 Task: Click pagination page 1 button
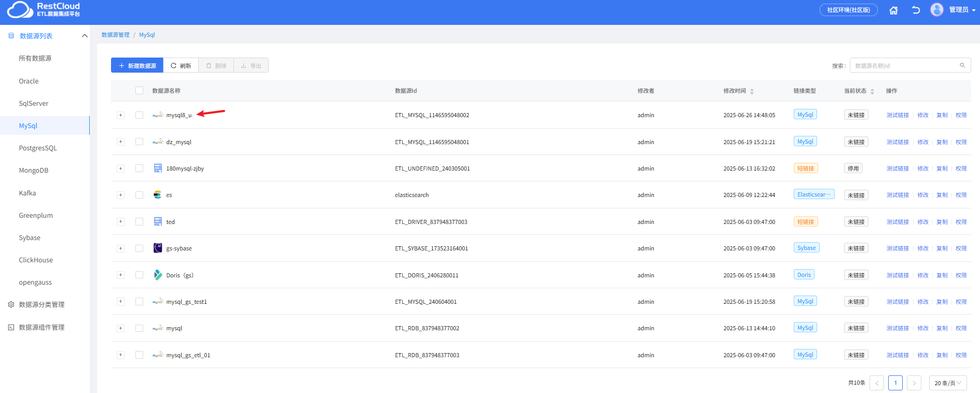pyautogui.click(x=895, y=383)
